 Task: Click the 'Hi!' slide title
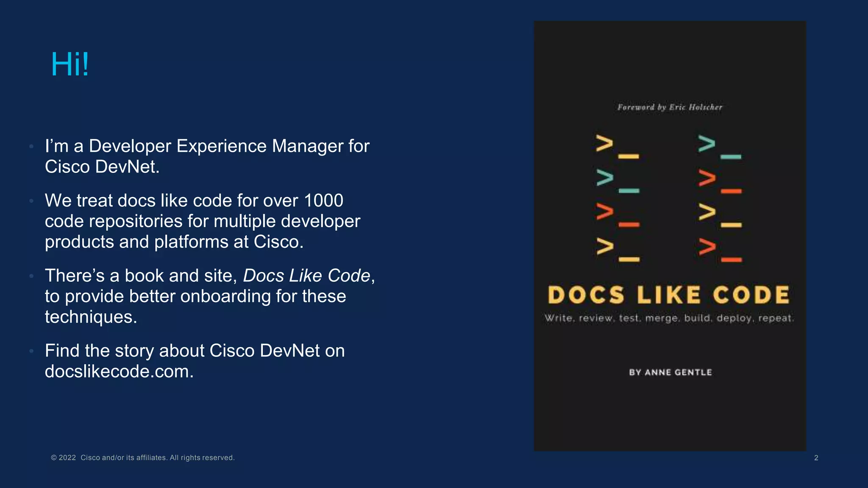tap(70, 64)
